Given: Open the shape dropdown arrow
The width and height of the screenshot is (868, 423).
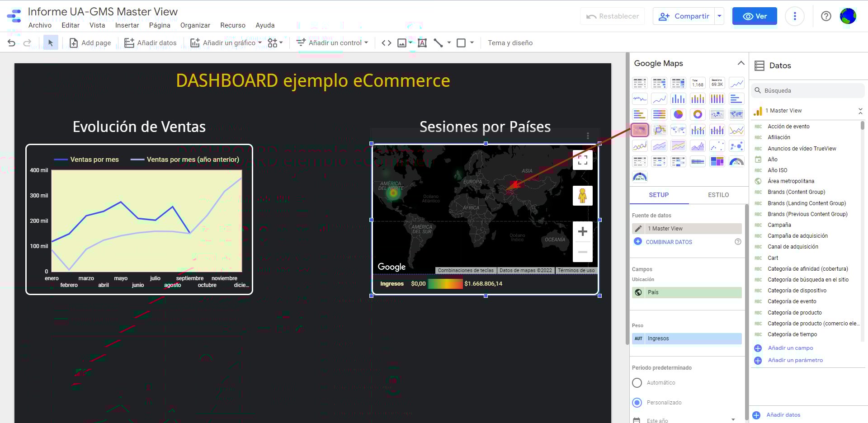Looking at the screenshot, I should (472, 43).
